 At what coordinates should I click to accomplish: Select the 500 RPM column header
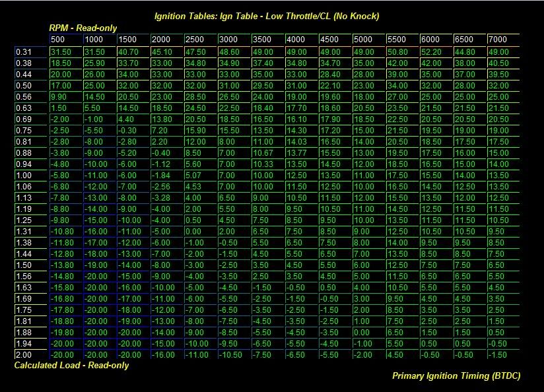pos(66,40)
